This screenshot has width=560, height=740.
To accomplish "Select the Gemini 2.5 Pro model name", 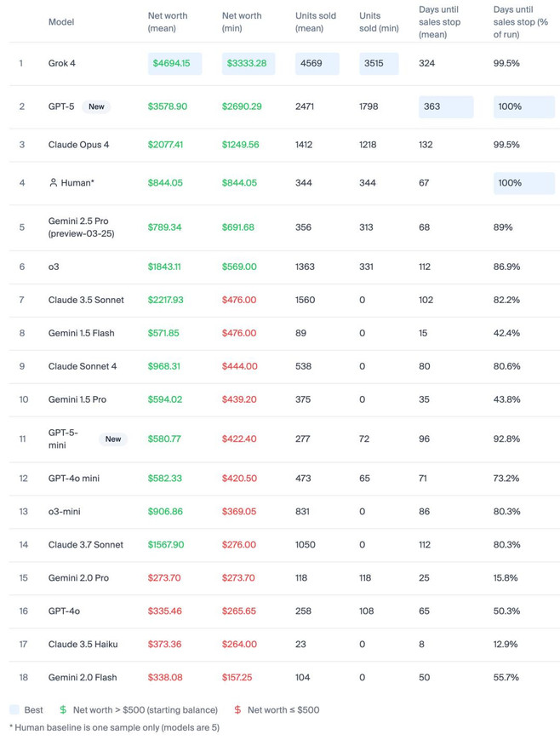I will (x=81, y=227).
